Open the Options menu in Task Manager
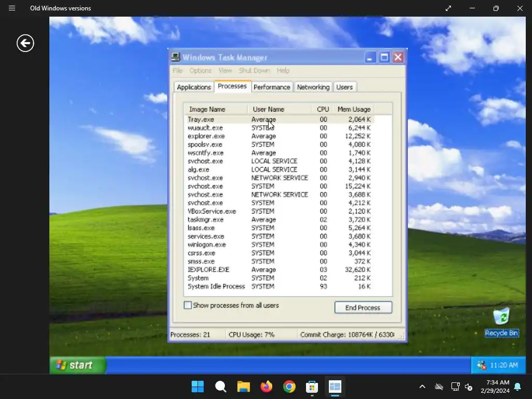 pos(201,71)
